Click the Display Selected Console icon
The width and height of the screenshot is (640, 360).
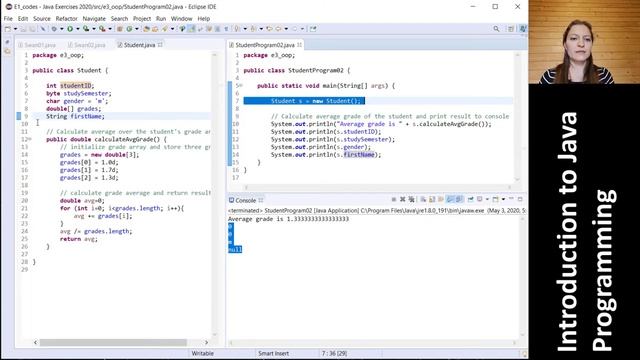(480, 199)
